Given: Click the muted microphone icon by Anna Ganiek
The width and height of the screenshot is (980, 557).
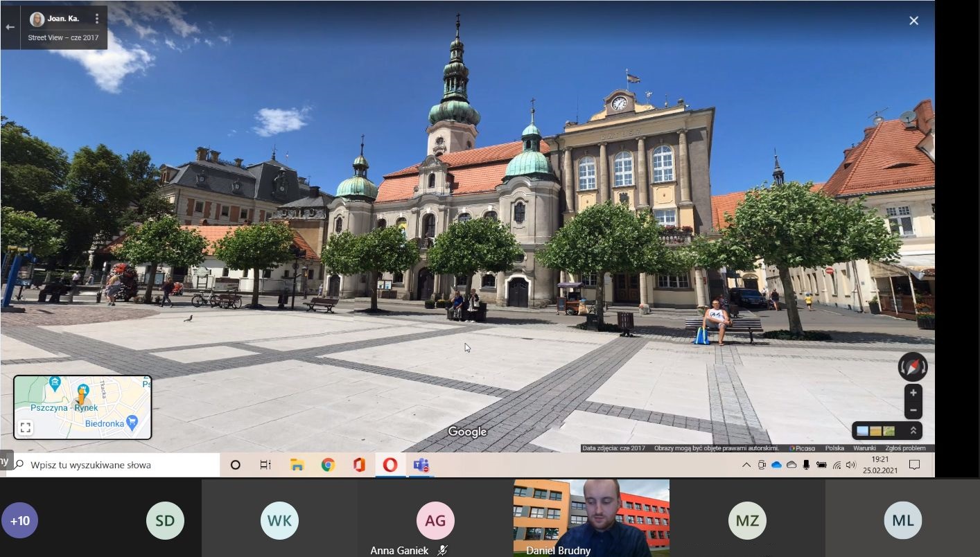Looking at the screenshot, I should [x=443, y=551].
